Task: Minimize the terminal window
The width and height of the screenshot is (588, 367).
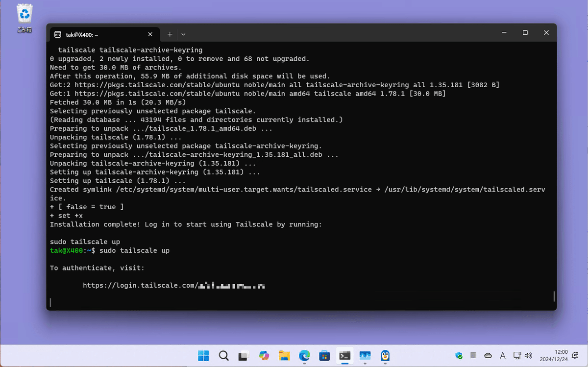Action: 504,33
